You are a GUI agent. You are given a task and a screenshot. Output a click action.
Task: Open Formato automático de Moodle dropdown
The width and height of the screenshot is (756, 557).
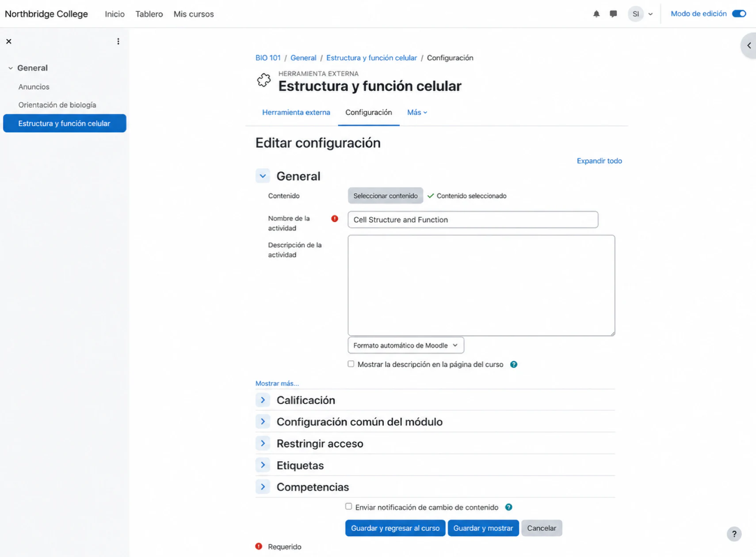(x=405, y=345)
